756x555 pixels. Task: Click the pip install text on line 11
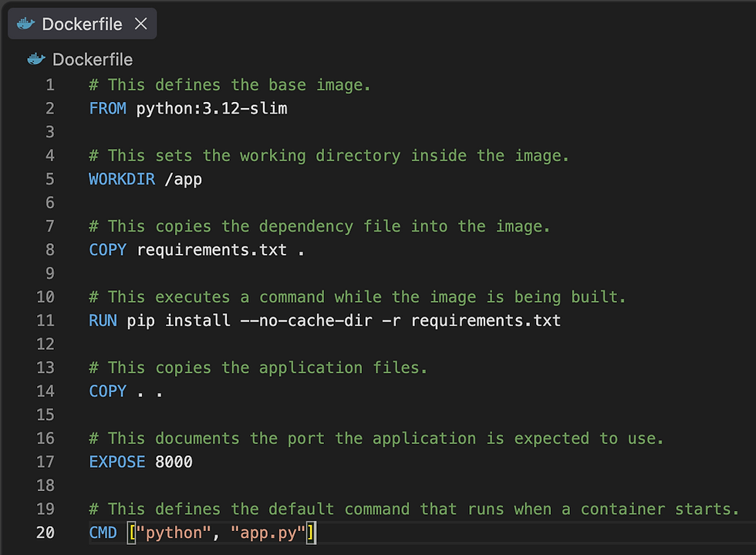coord(178,320)
